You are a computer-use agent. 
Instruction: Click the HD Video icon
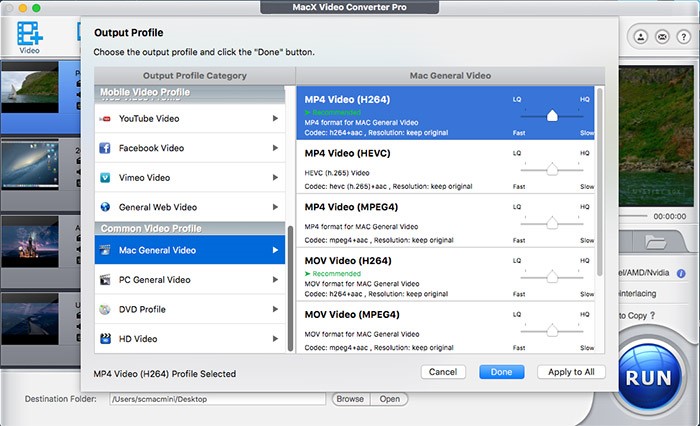104,339
